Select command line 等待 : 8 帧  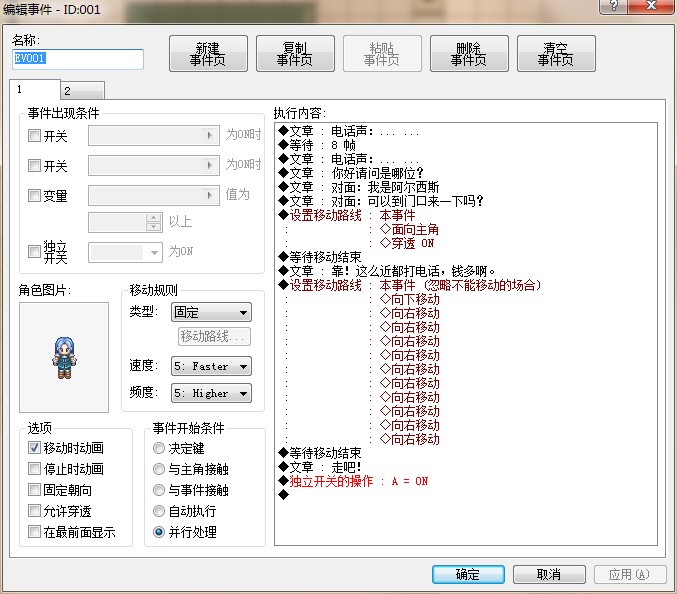coord(317,145)
